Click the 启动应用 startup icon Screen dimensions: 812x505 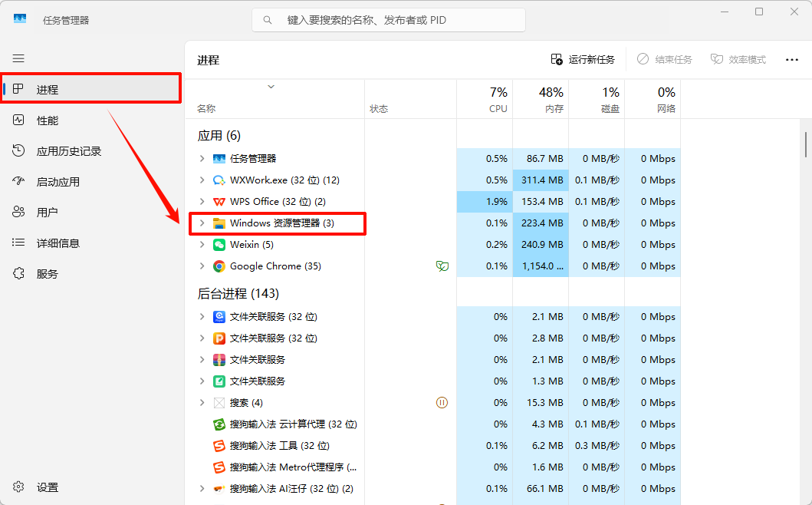18,181
